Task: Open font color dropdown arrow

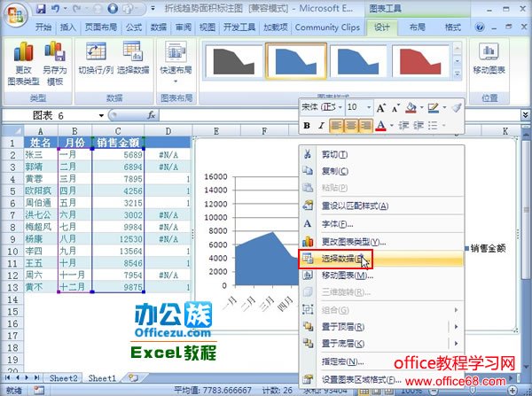Action: point(391,126)
